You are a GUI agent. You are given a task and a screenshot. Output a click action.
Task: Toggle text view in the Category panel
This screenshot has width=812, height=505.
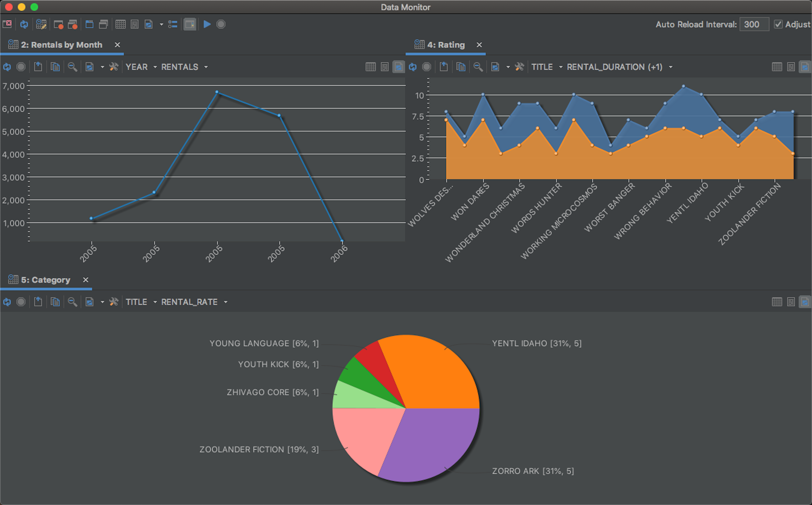pyautogui.click(x=791, y=302)
